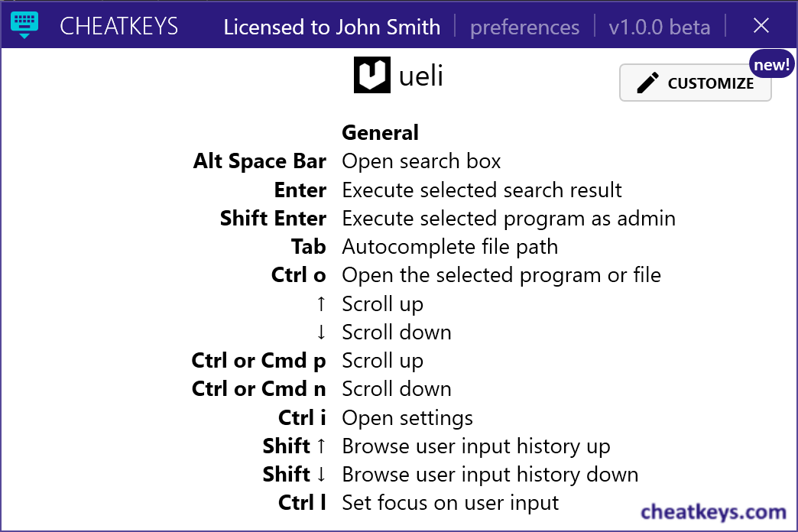
Task: Click the Open search box description
Action: (421, 161)
